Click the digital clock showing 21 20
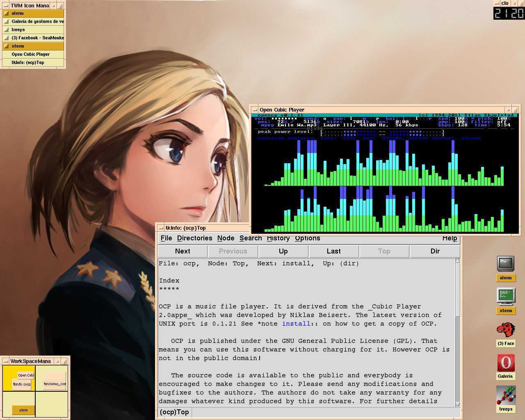 509,13
